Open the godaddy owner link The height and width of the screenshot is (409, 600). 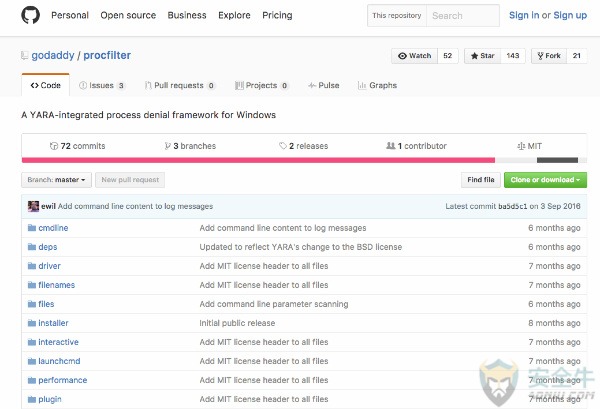click(x=53, y=55)
